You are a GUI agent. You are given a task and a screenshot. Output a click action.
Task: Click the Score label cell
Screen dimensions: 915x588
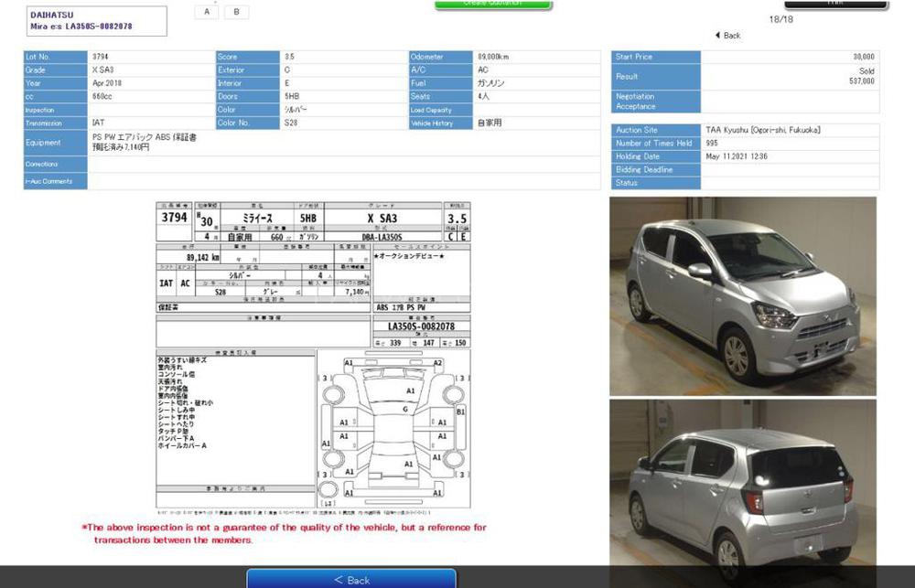[x=247, y=57]
